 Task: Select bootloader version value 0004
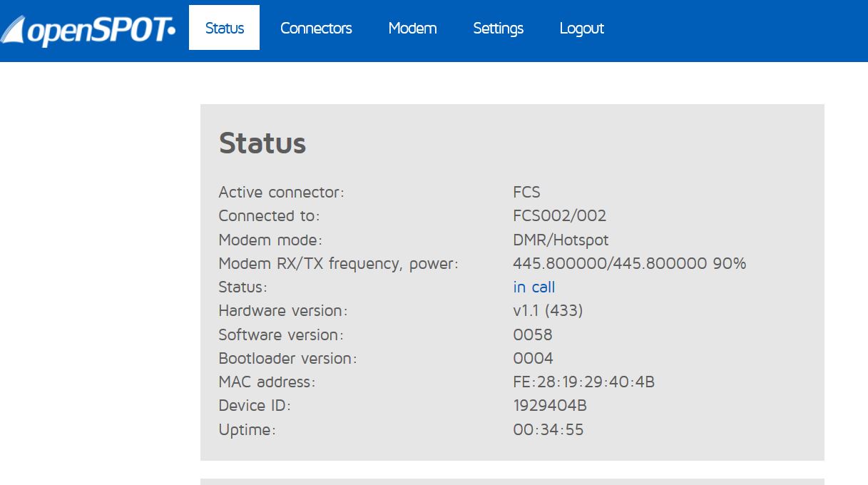pyautogui.click(x=533, y=358)
